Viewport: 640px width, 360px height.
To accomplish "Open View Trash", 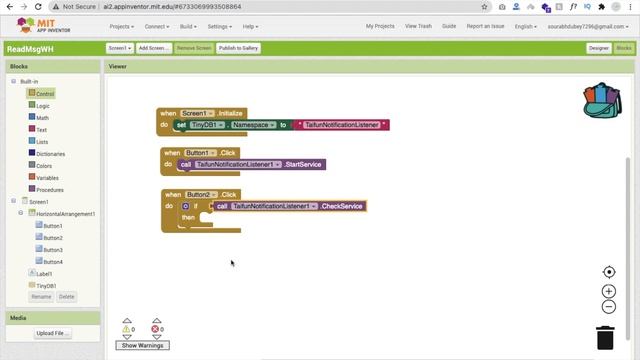I will [x=418, y=26].
